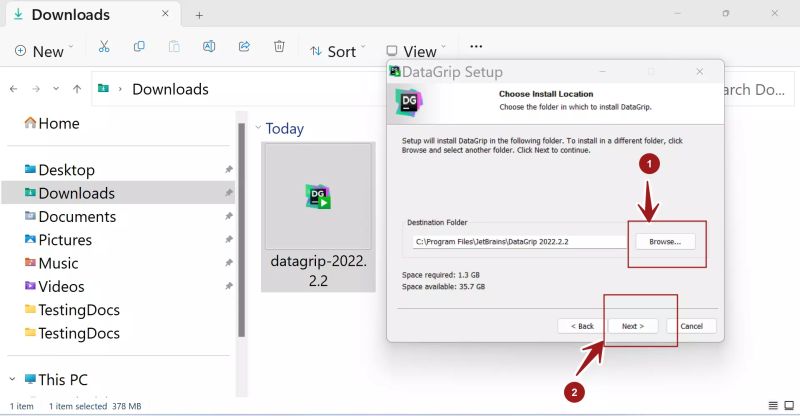The image size is (800, 416).
Task: Click the Share icon in toolbar
Action: click(x=244, y=47)
